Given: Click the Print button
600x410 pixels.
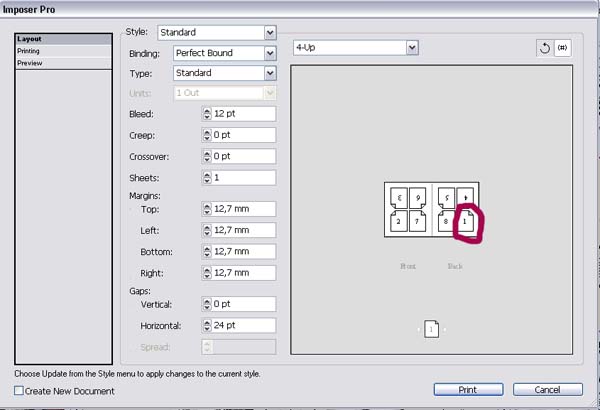Looking at the screenshot, I should [468, 390].
